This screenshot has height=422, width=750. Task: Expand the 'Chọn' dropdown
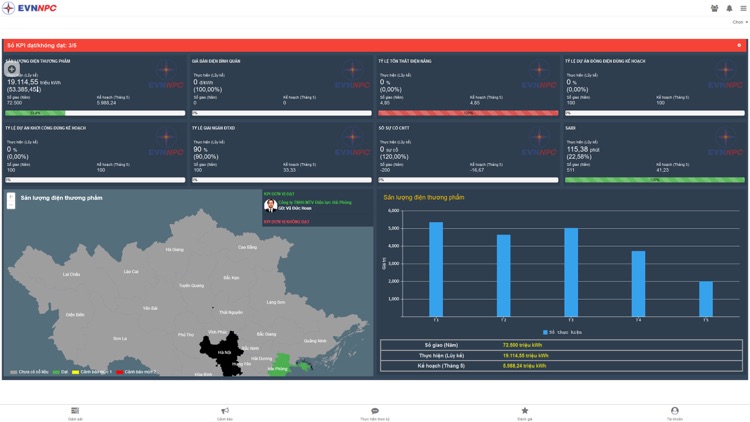coord(739,22)
